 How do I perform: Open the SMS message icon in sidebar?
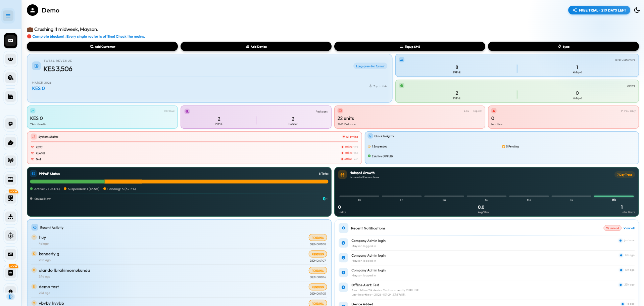(10, 124)
